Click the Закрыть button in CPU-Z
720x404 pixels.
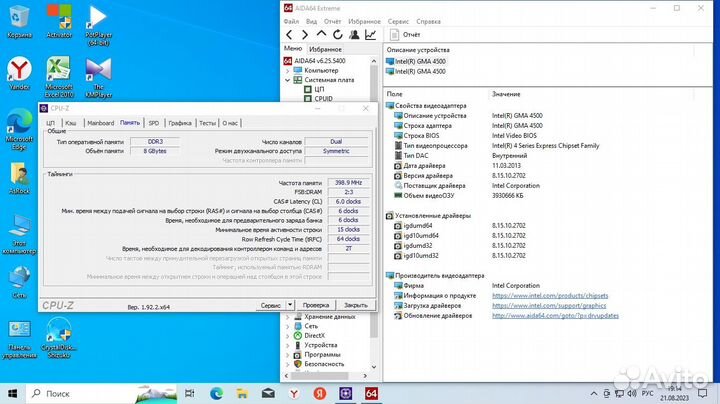pos(356,305)
